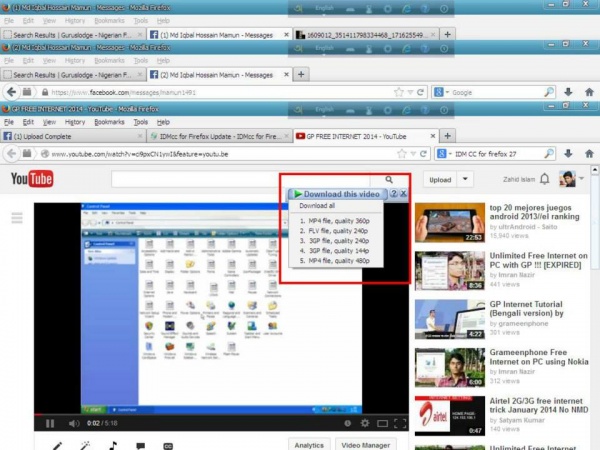Click Grameenphone Free Internet video thumbnail
Image resolution: width=600 pixels, height=450 pixels.
tap(450, 368)
